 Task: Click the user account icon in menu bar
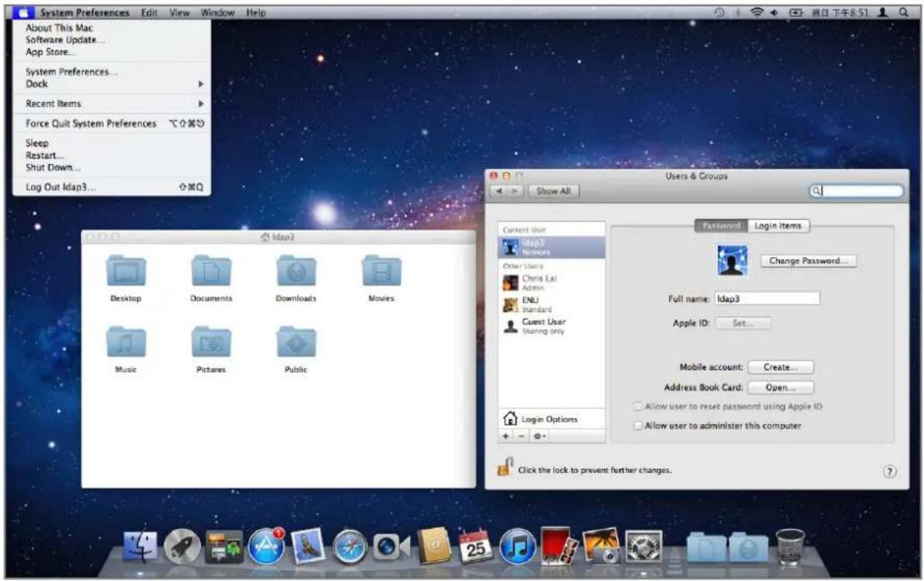pos(882,12)
